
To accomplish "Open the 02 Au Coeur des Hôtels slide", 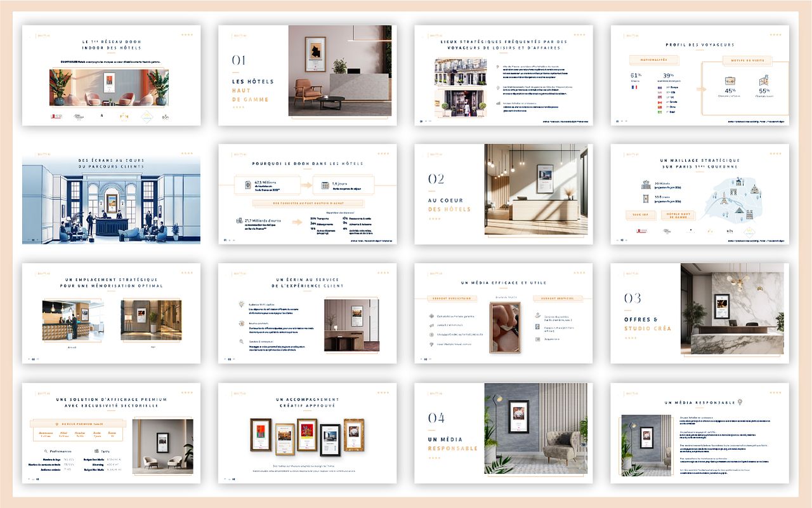I will pos(504,194).
